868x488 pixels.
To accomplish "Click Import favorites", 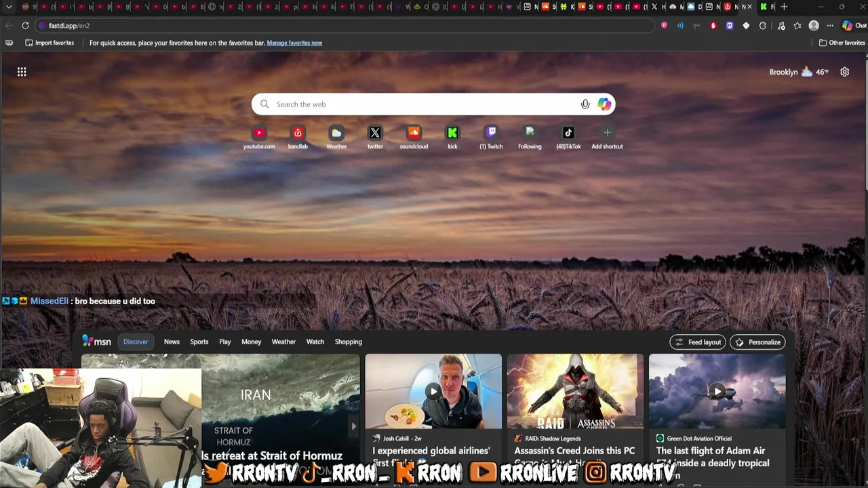I will point(50,43).
